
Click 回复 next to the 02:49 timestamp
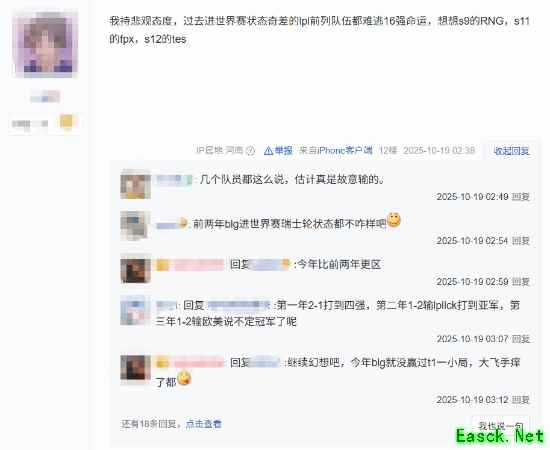click(x=521, y=197)
